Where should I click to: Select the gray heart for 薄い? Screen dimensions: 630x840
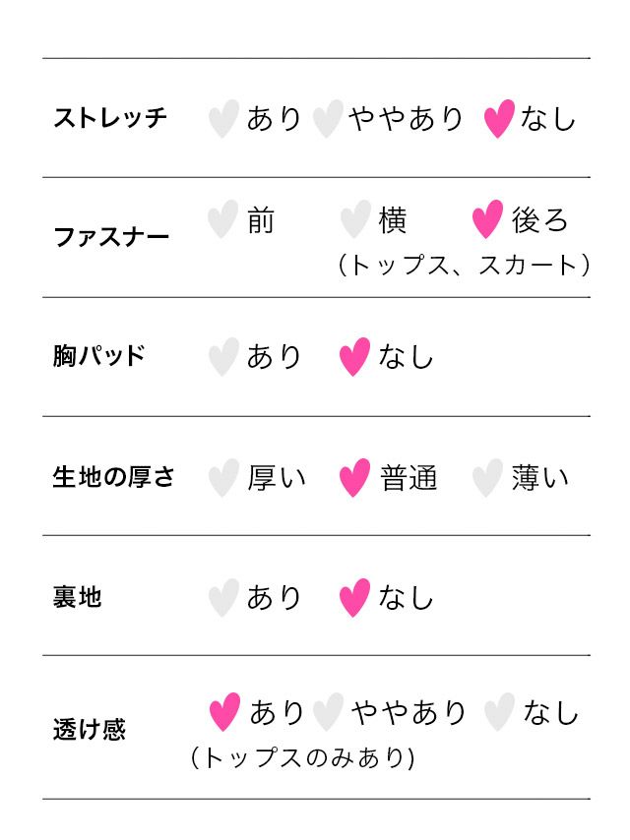click(x=487, y=478)
